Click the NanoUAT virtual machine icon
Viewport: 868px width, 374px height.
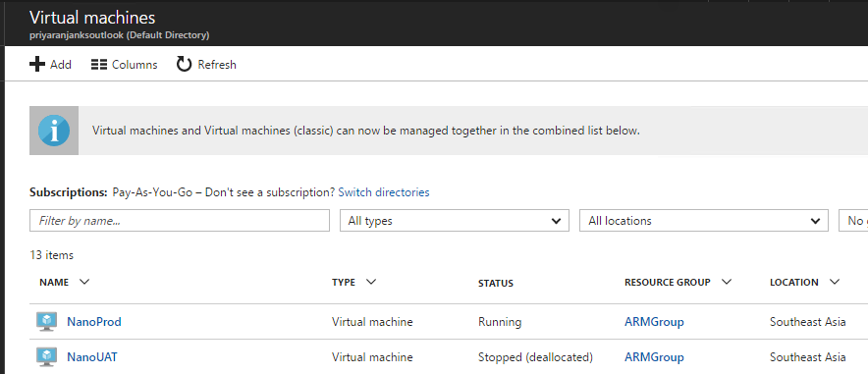[x=47, y=357]
